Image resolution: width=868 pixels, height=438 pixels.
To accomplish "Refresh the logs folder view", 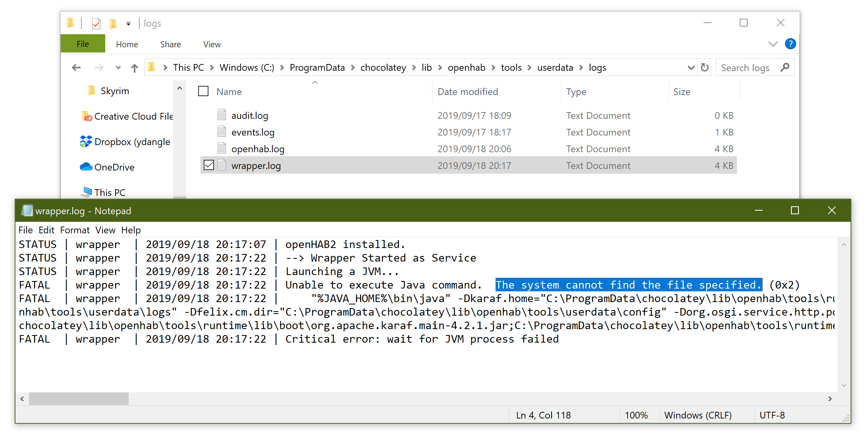I will point(705,68).
